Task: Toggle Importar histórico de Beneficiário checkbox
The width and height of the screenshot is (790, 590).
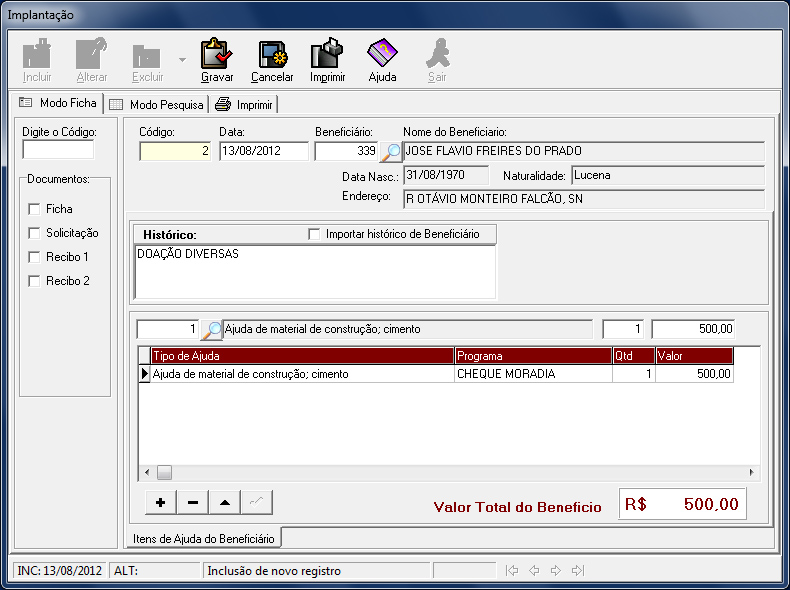Action: [315, 234]
